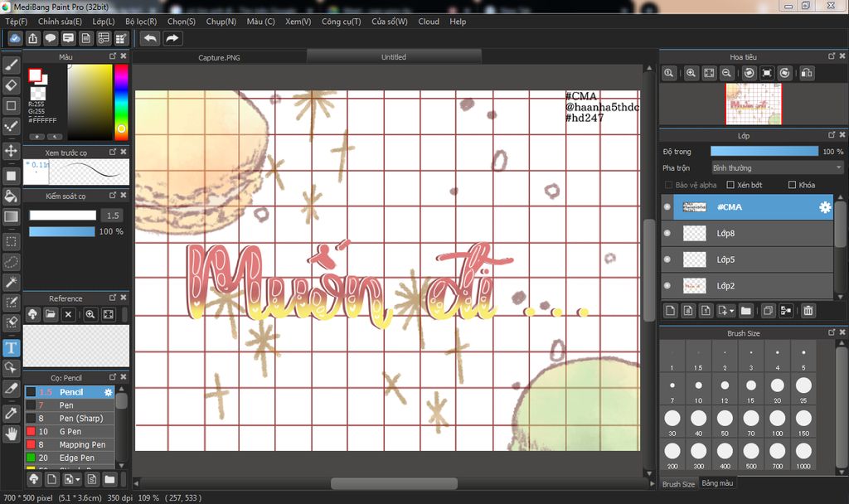Select the Move tool

tap(11, 151)
